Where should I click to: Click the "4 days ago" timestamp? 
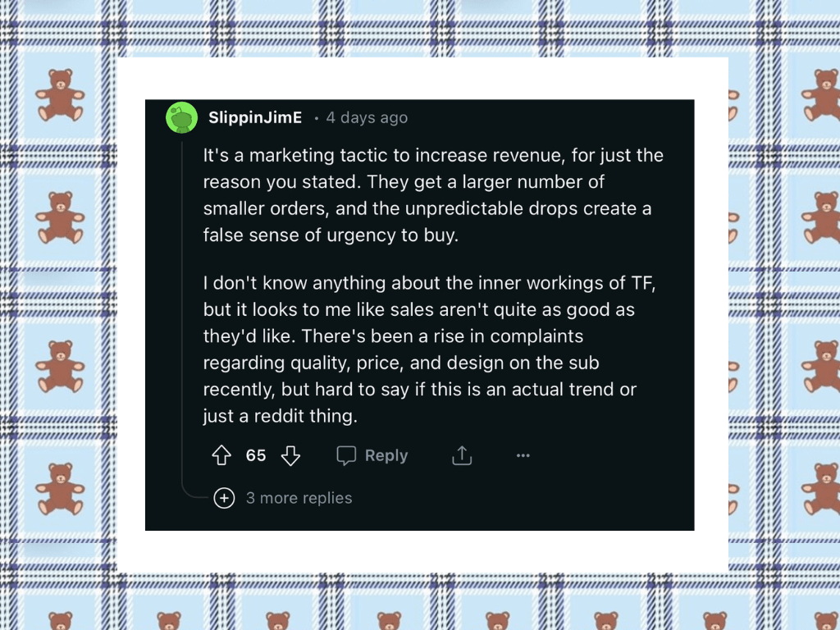(367, 117)
